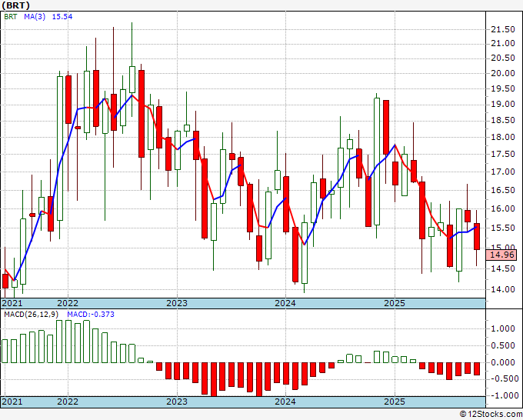Click 2021 on the price chart time axis

click(12, 303)
